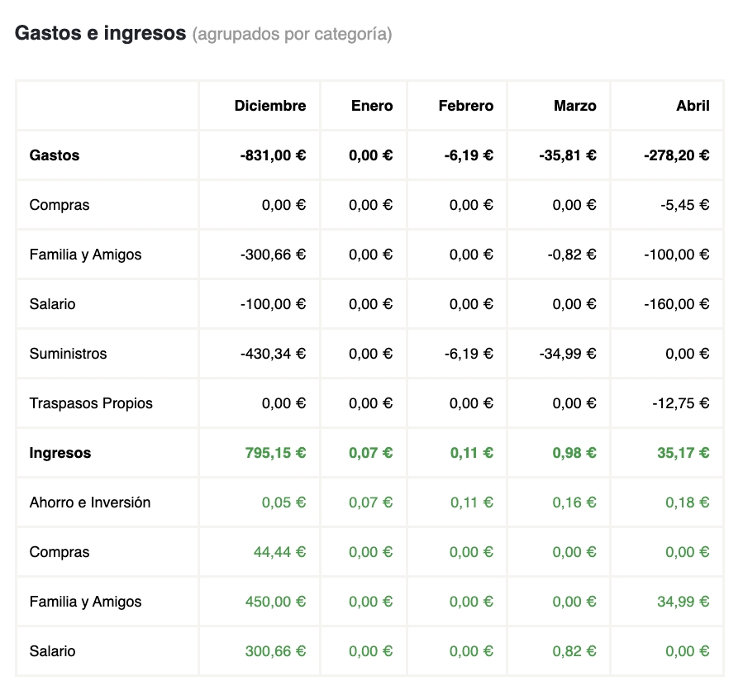
Task: Click the Traspasos Propios row label
Action: [x=91, y=403]
